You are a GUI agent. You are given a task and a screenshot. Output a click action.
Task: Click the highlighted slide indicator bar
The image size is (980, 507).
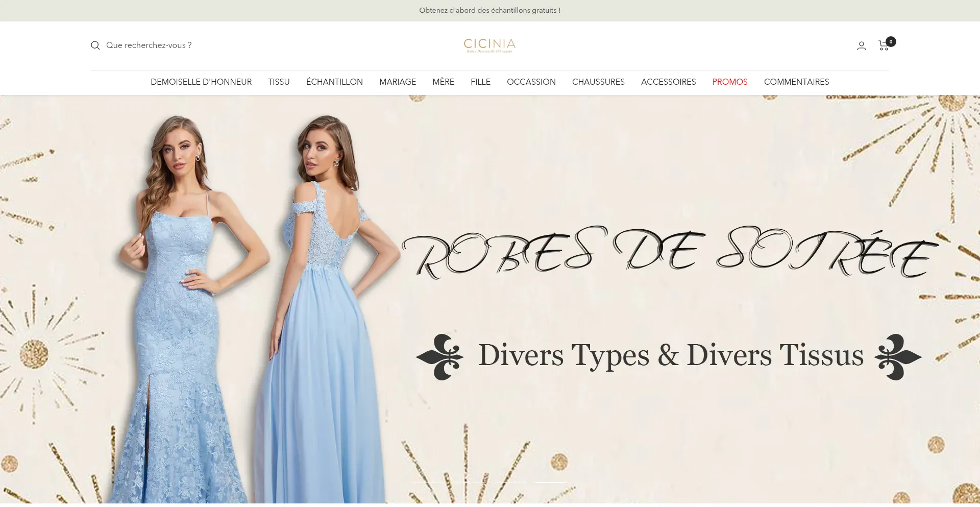point(550,482)
